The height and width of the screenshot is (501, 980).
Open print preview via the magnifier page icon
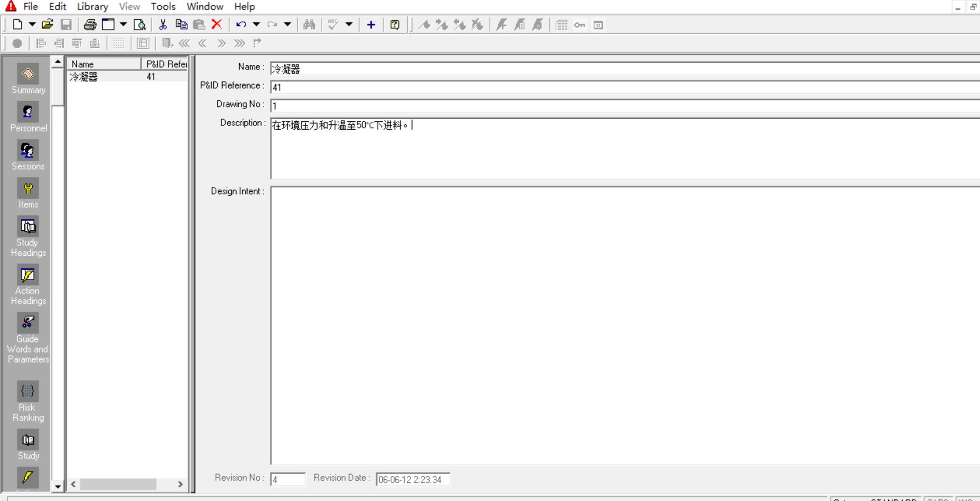(139, 24)
